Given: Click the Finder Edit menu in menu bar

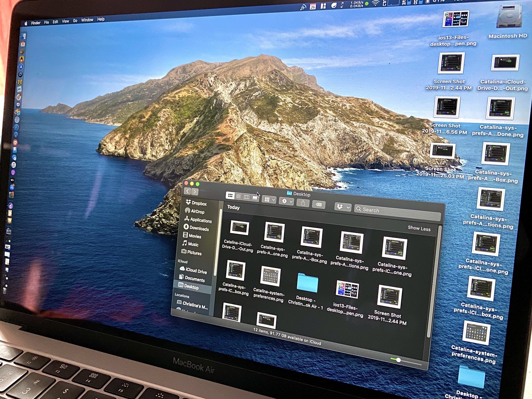Looking at the screenshot, I should click(55, 21).
